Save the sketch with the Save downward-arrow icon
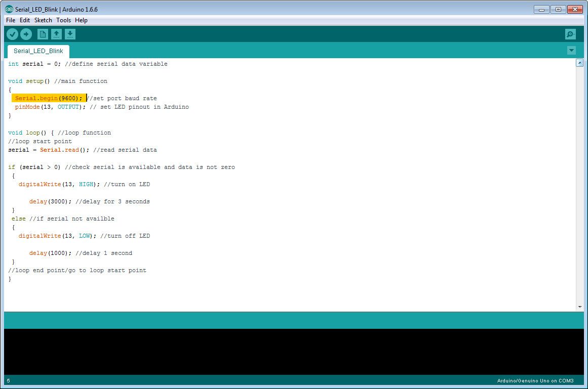588x389 pixels. 70,34
